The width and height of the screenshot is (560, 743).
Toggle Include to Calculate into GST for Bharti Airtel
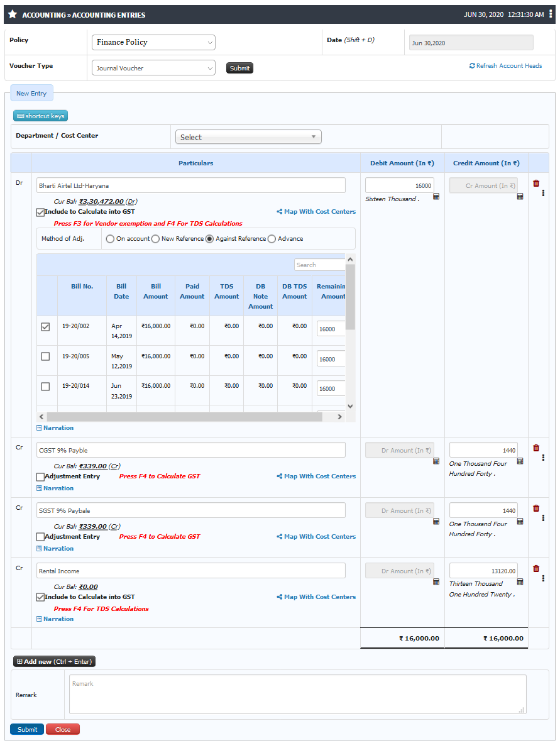40,212
